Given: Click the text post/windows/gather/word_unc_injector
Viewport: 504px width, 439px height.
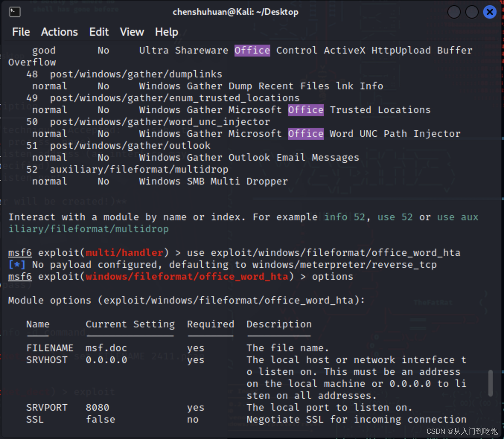Looking at the screenshot, I should tap(160, 122).
